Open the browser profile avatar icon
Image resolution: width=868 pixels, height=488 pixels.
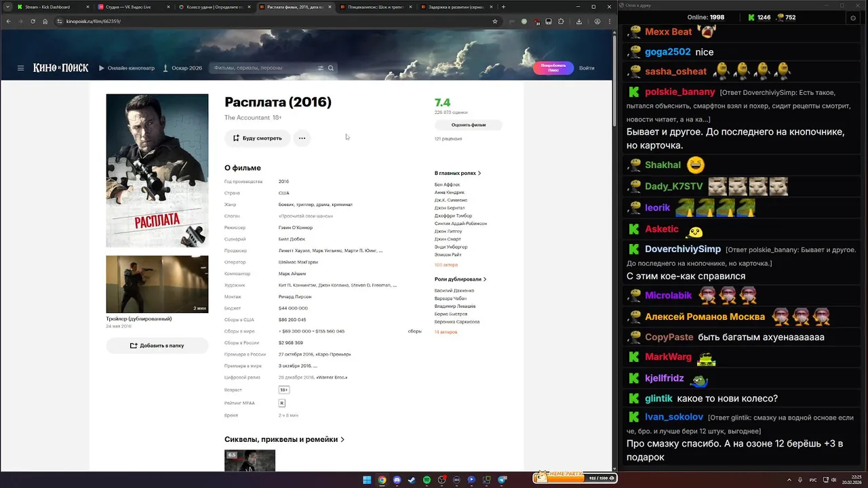(x=597, y=21)
